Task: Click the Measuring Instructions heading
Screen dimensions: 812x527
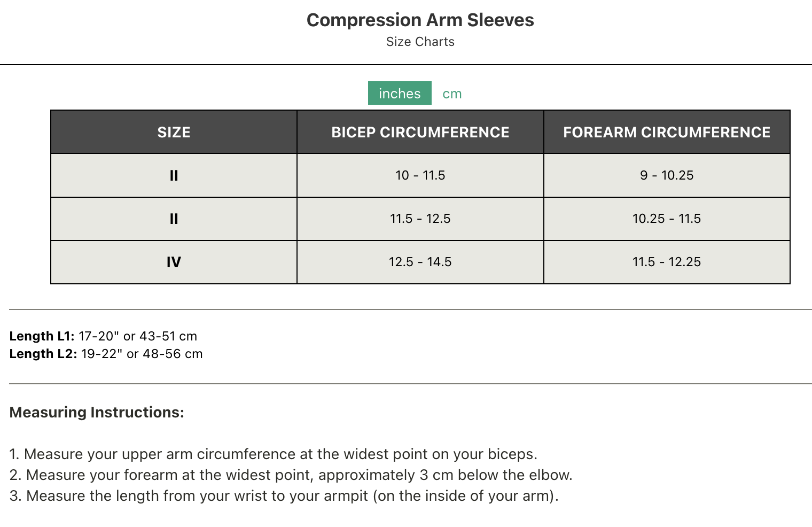Action: click(97, 412)
